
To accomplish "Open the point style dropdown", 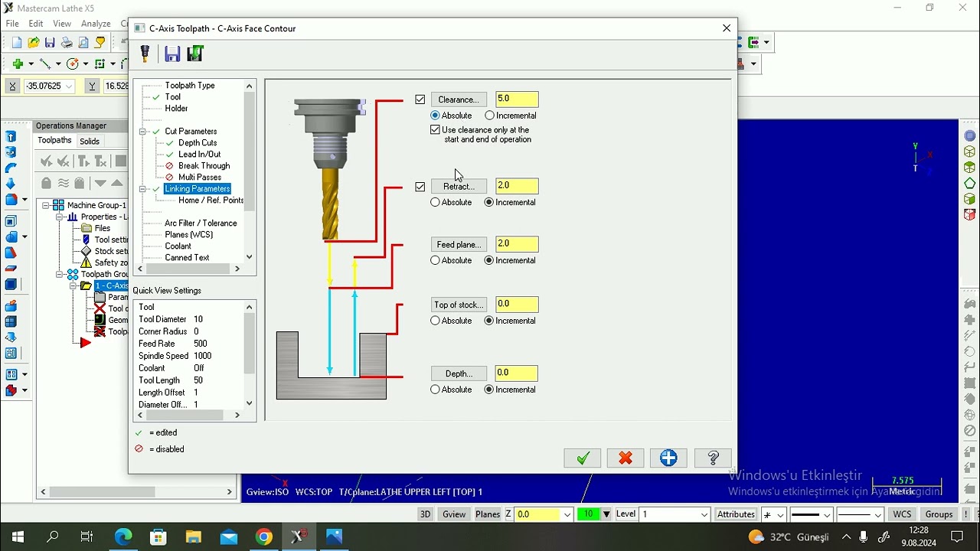I will click(x=779, y=514).
